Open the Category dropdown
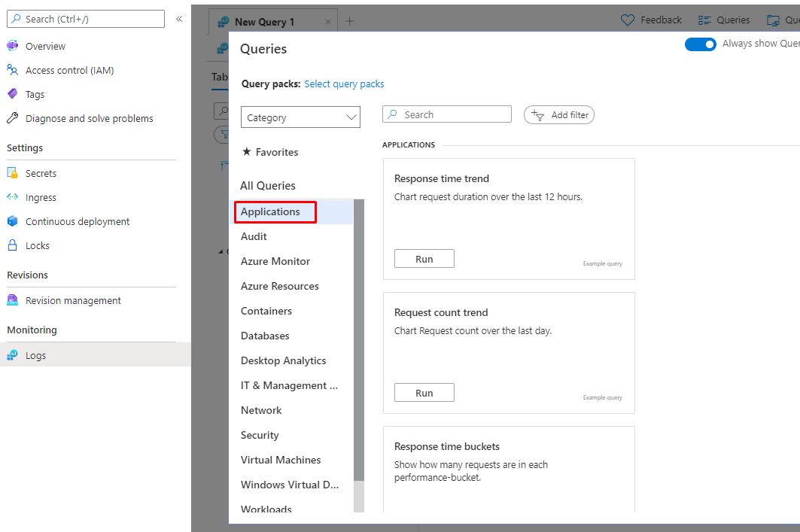The image size is (800, 532). [x=300, y=117]
